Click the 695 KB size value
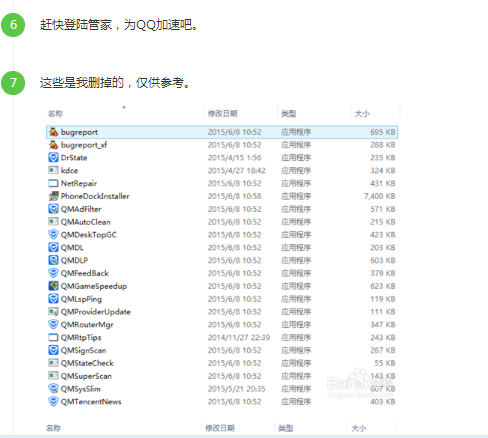 [x=383, y=132]
